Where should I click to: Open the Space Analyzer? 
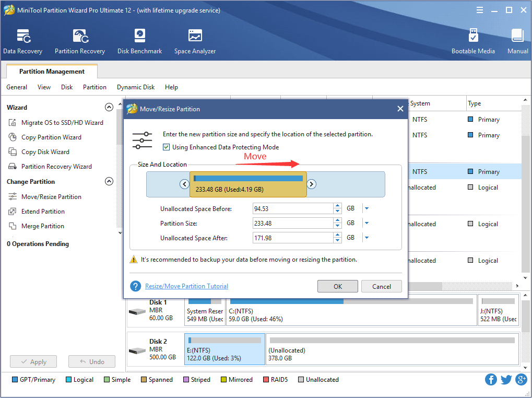click(195, 41)
